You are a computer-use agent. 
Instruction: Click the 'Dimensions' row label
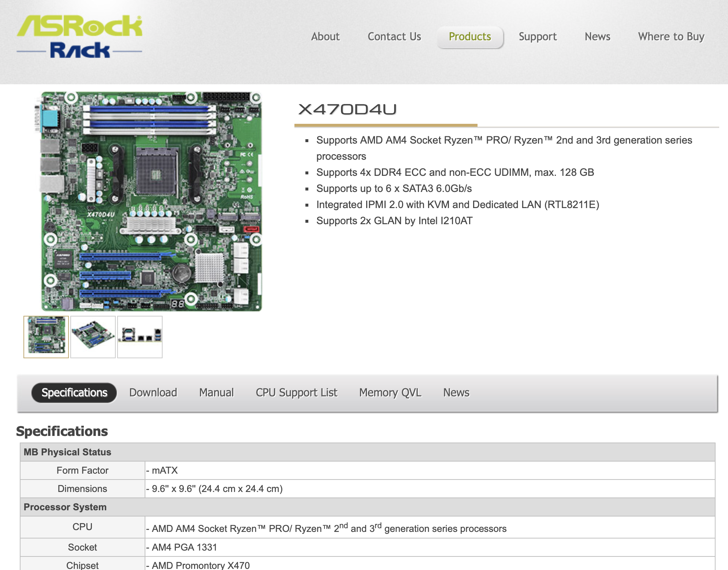(82, 489)
